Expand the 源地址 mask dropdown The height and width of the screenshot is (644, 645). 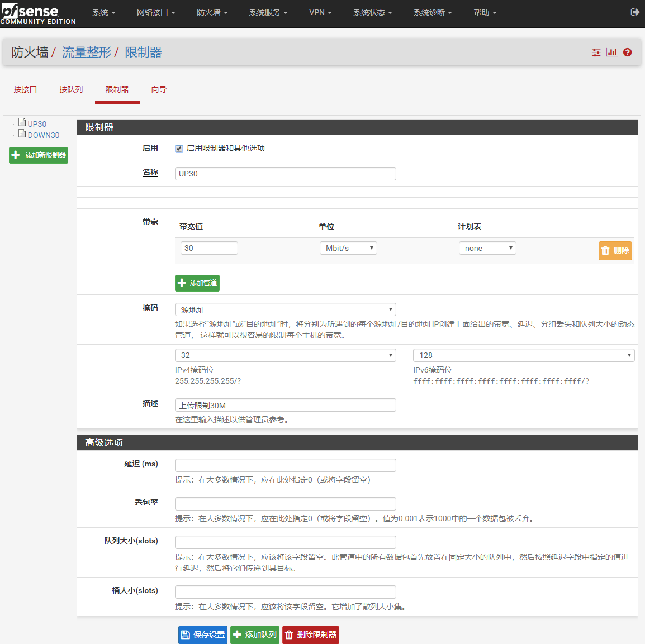(x=285, y=309)
